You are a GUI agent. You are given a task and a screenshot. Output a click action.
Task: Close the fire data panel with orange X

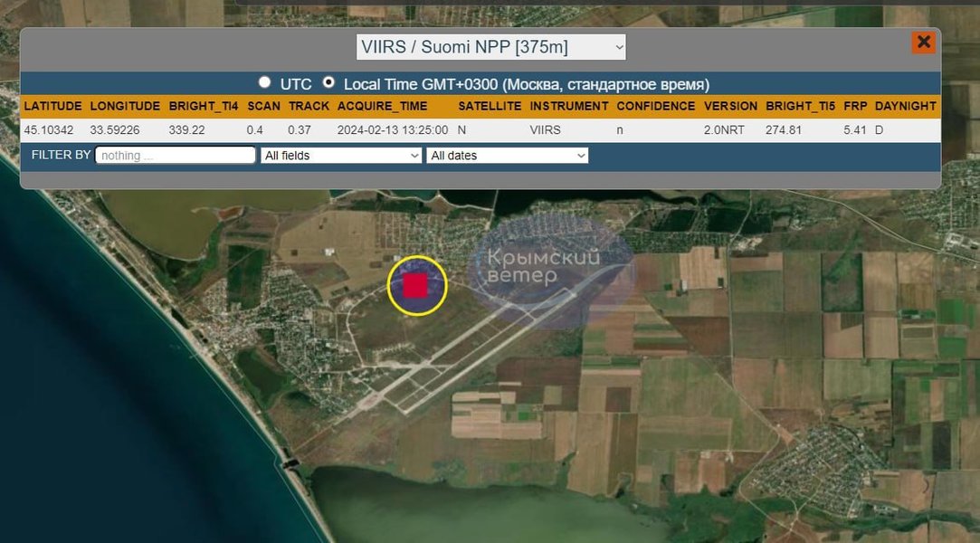(923, 42)
